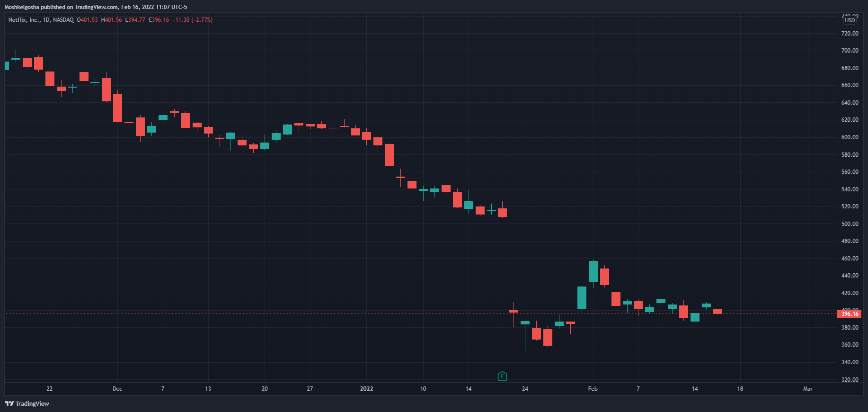Click the "2022" date axis label
The height and width of the screenshot is (412, 868).
coord(366,389)
